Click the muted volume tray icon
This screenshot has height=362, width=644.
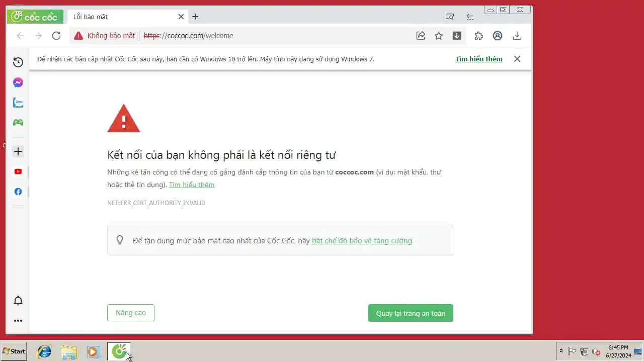[x=596, y=351]
